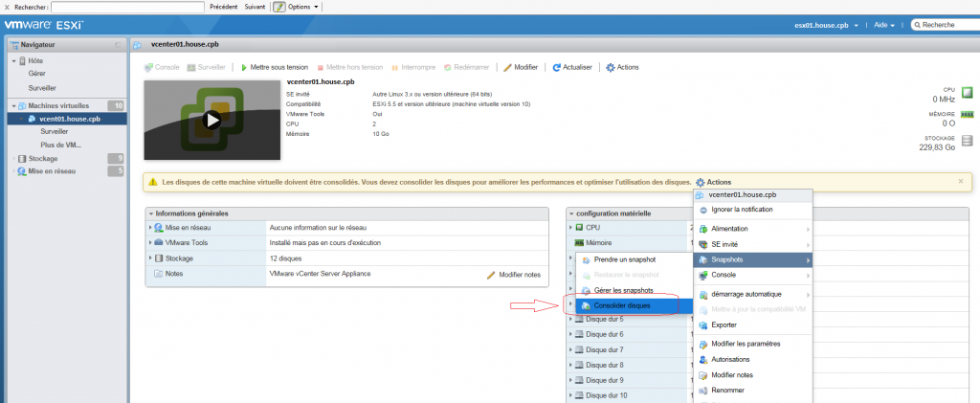The image size is (980, 403).
Task: Expand Disque dur 5 details
Action: pyautogui.click(x=571, y=320)
